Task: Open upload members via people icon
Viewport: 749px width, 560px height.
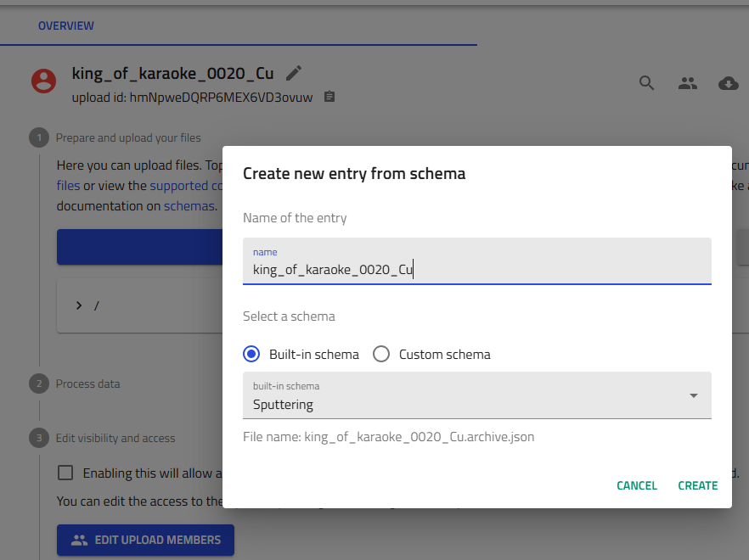Action: 688,83
